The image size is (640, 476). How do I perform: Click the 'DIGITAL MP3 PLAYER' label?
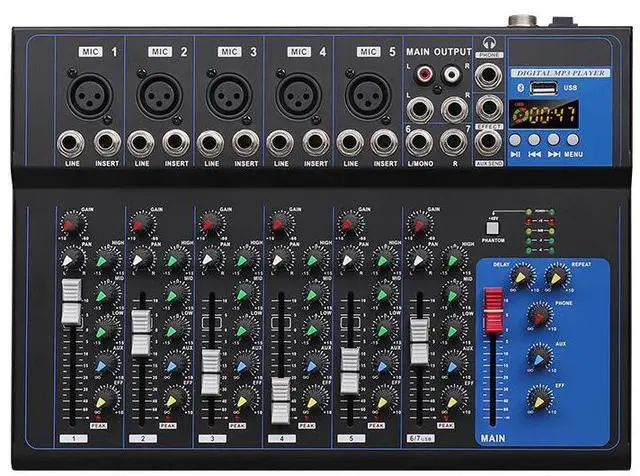pos(560,73)
